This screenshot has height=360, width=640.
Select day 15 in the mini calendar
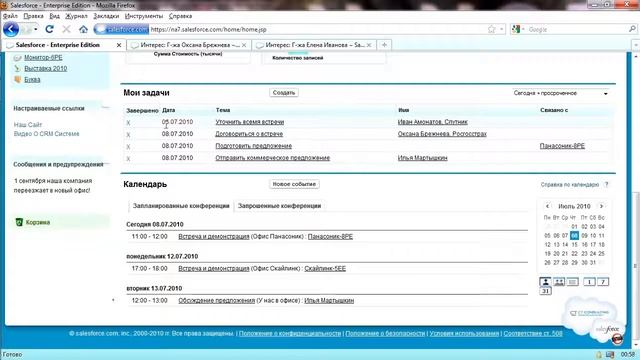point(574,244)
